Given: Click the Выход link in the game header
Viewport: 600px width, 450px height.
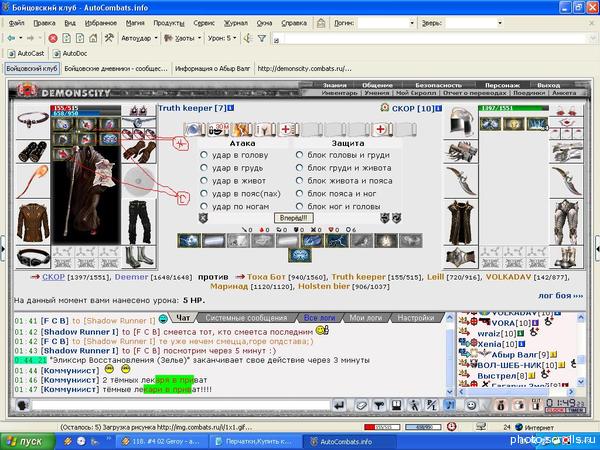Looking at the screenshot, I should [x=548, y=85].
